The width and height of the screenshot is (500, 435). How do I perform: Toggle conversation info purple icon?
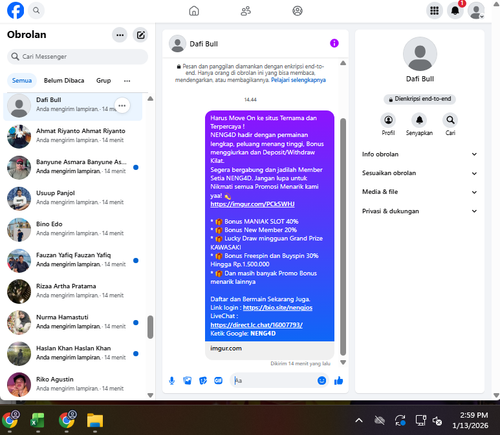[x=334, y=43]
